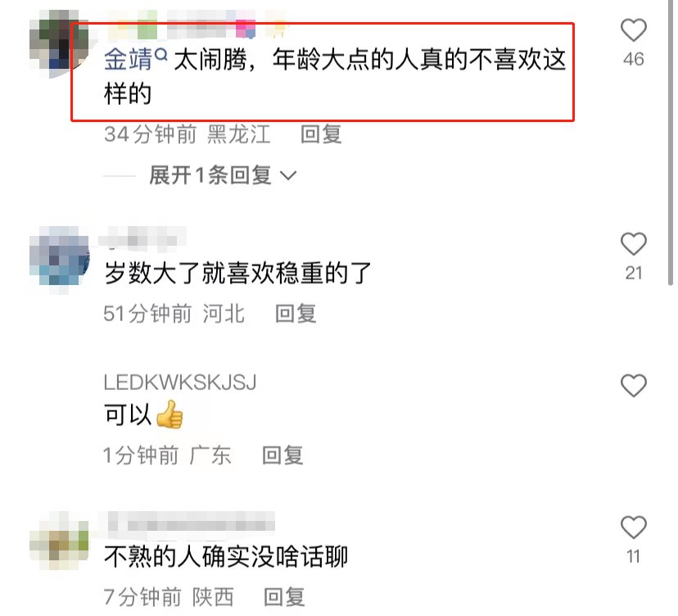Click the scrollbar on the right edge

(670, 143)
